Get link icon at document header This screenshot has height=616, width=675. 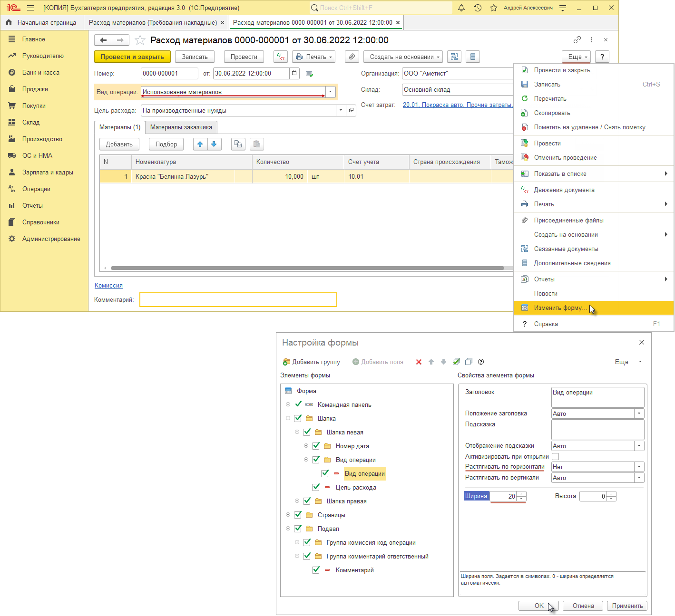click(577, 40)
